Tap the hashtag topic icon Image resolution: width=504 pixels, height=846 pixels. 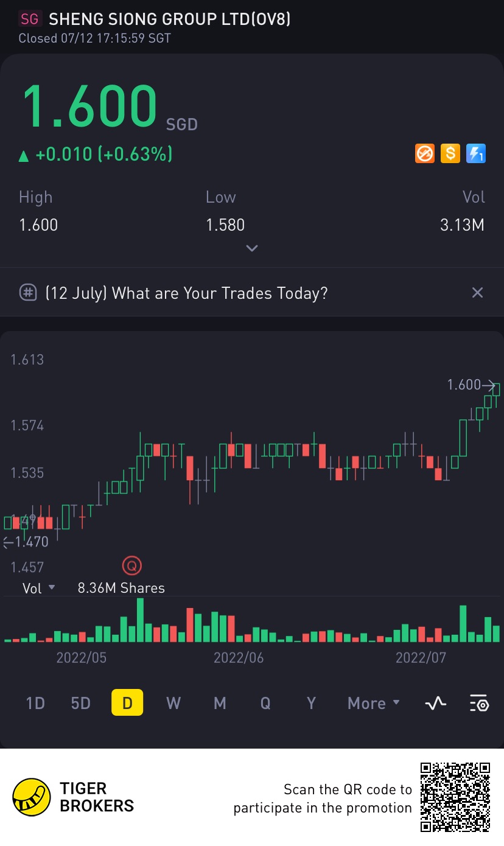click(x=29, y=293)
